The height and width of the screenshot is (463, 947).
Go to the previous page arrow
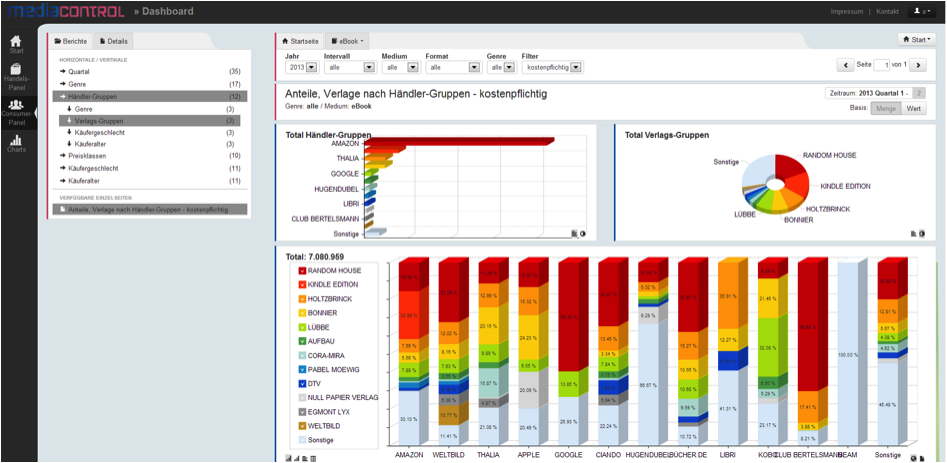[x=844, y=65]
